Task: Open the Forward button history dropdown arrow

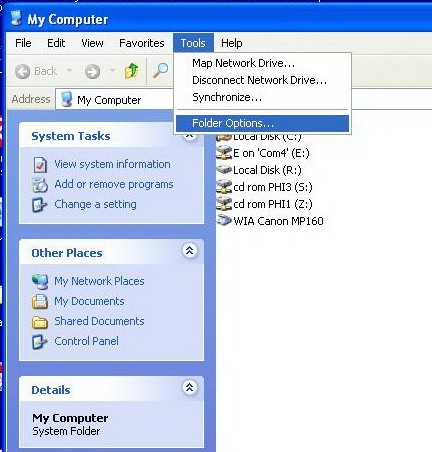Action: 112,71
